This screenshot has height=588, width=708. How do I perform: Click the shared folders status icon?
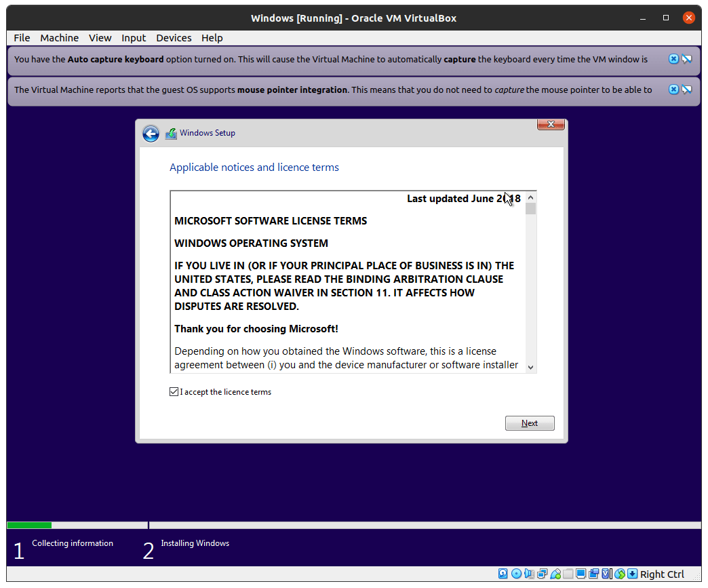click(568, 574)
